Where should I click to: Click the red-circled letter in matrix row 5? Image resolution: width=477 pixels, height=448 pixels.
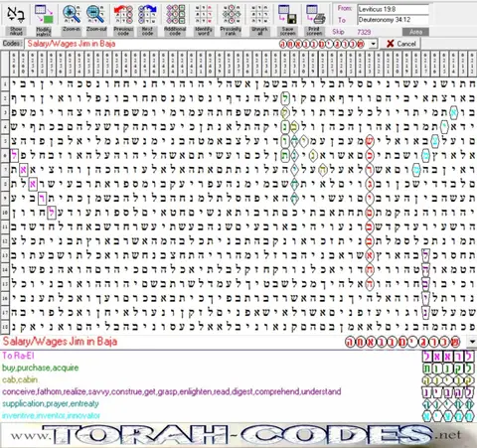[x=370, y=141]
